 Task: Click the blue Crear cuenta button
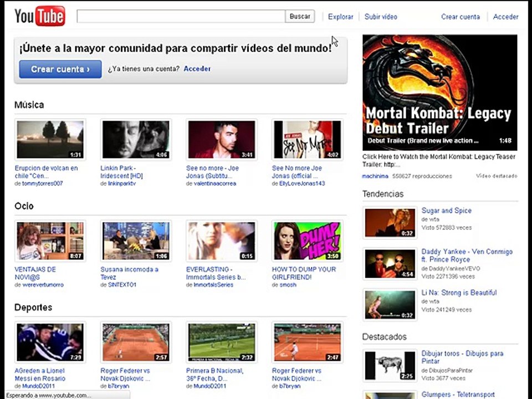(60, 69)
